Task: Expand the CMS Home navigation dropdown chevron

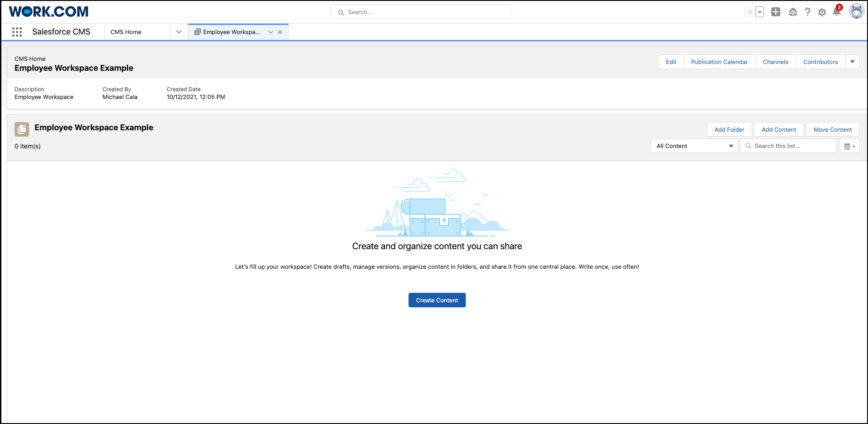Action: point(179,32)
